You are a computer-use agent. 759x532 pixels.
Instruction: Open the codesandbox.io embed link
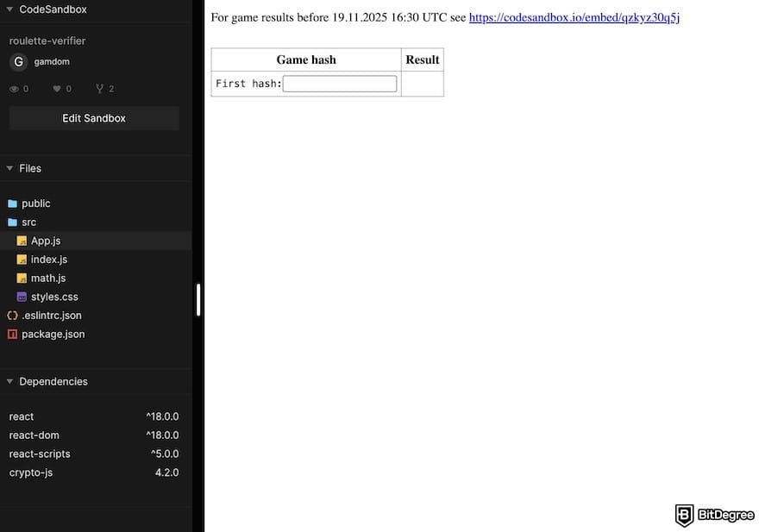pos(574,17)
